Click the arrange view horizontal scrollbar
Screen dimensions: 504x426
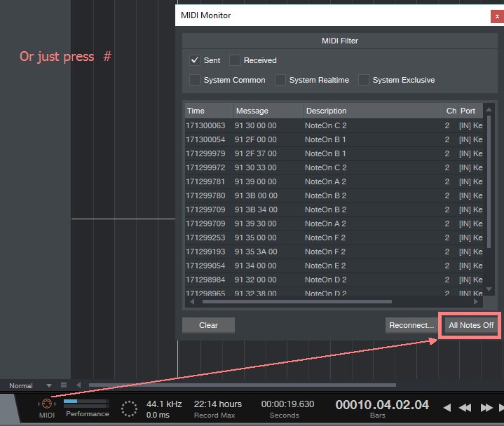(243, 385)
